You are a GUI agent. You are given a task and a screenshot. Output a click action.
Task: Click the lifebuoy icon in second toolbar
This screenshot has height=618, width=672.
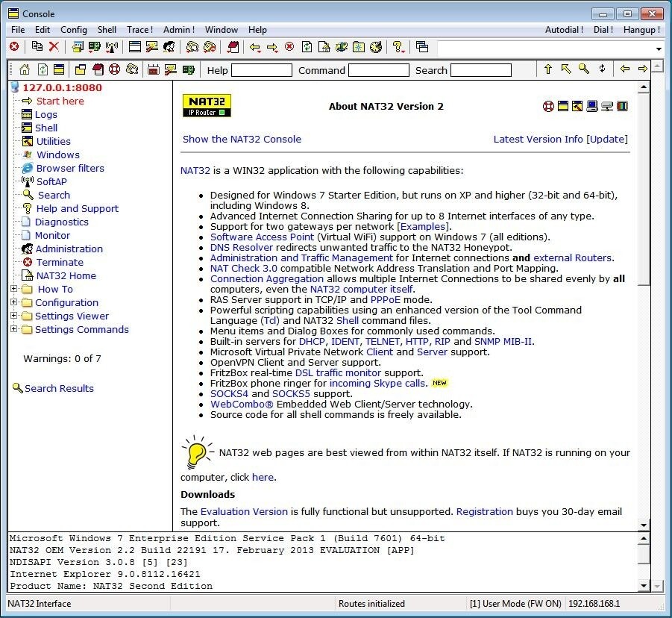[114, 69]
